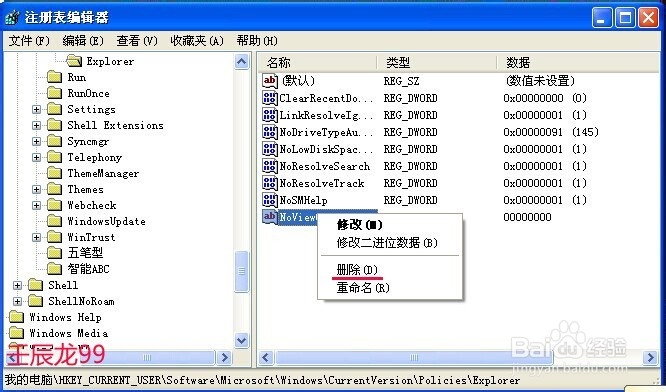Expand the ShellNoRoam key node

[x=17, y=302]
